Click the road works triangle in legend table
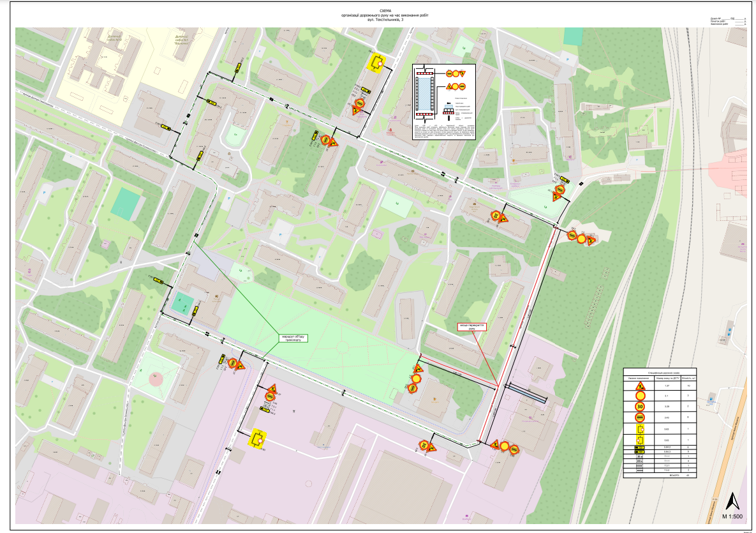 click(x=641, y=387)
